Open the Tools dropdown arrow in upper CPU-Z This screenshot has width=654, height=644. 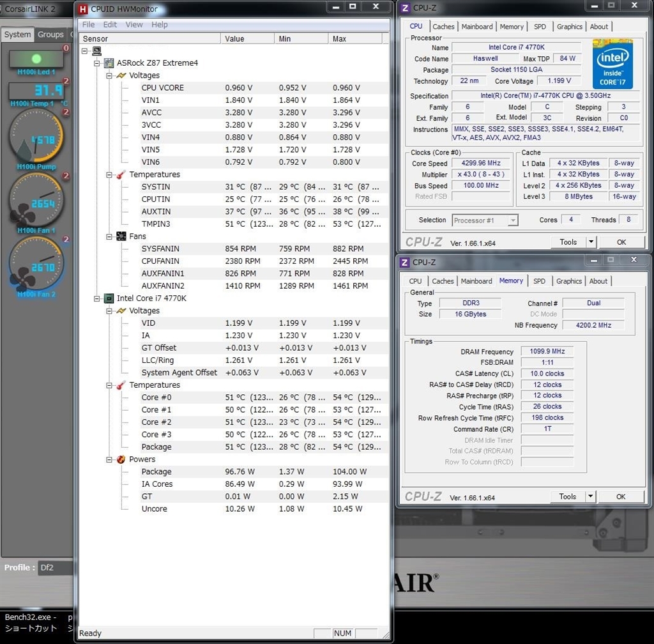point(591,242)
